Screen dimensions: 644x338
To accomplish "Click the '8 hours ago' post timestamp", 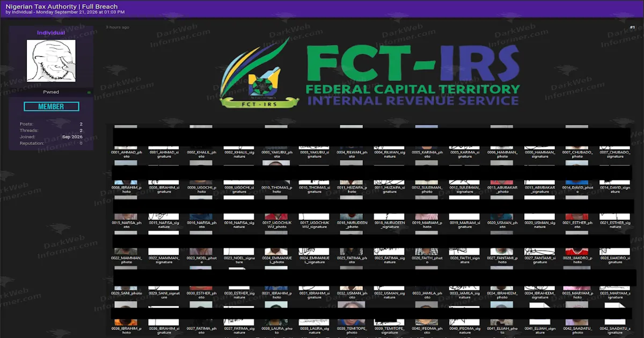I will click(118, 27).
